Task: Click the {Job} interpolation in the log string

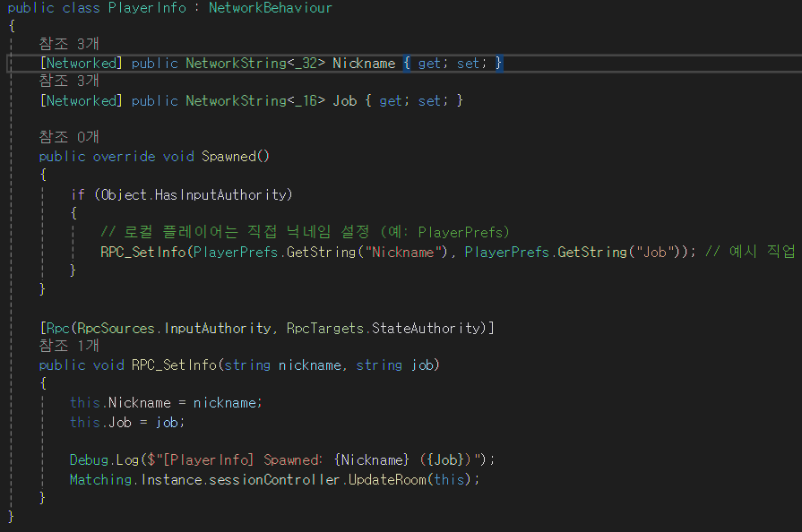Action: (x=445, y=460)
